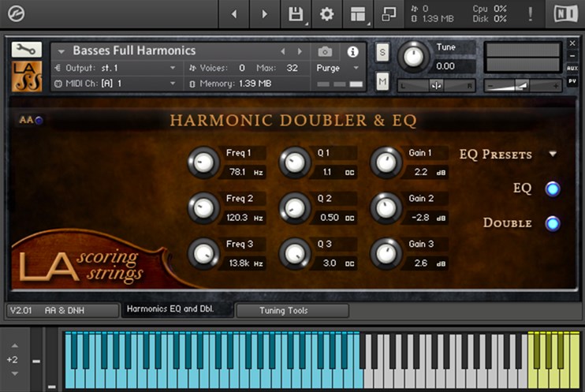Open the EQ Presets dropdown arrow
This screenshot has height=392, width=585.
point(553,154)
